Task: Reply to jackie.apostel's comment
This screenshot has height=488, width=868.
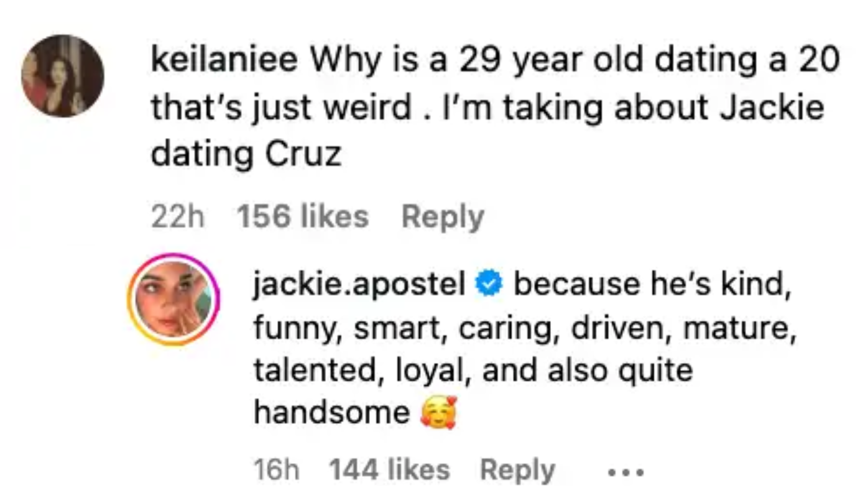Action: click(518, 470)
